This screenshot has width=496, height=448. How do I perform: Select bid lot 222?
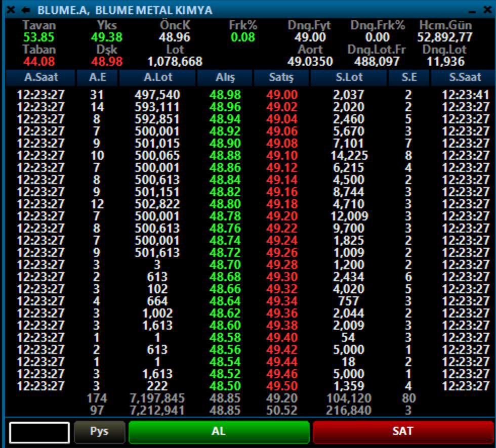pyautogui.click(x=157, y=386)
